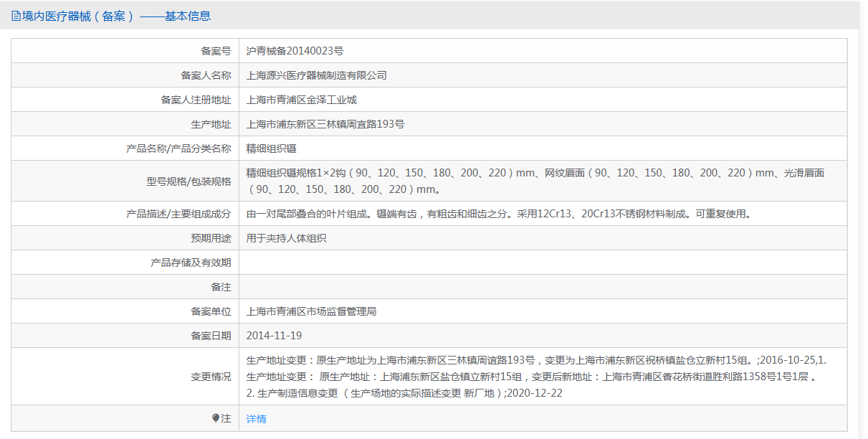Click the 型号规格/包装规格 label
Image resolution: width=868 pixels, height=439 pixels.
tap(189, 181)
